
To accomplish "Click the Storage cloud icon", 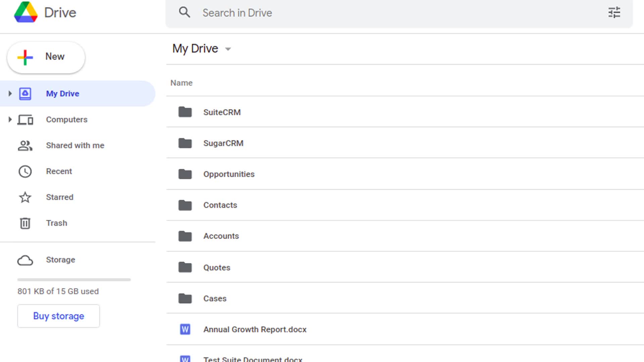I will click(25, 260).
